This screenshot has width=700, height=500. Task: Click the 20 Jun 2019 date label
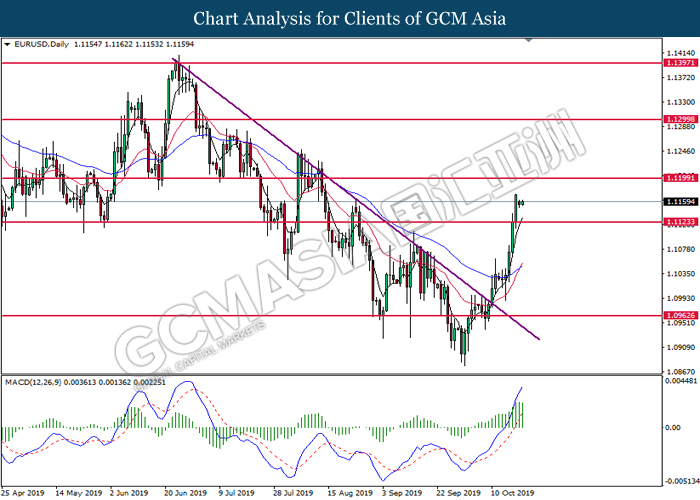tap(186, 493)
